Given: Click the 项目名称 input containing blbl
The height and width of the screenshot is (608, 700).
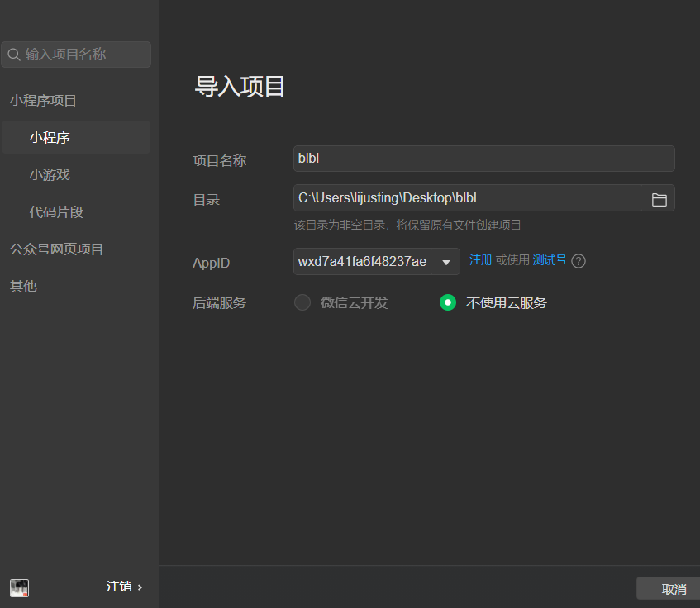Looking at the screenshot, I should pos(484,159).
